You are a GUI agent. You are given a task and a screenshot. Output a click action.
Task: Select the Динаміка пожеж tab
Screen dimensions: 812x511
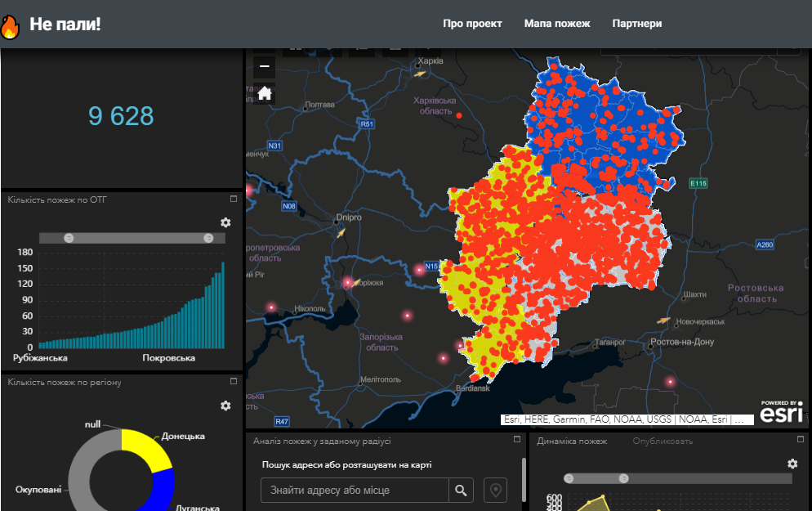coord(572,442)
